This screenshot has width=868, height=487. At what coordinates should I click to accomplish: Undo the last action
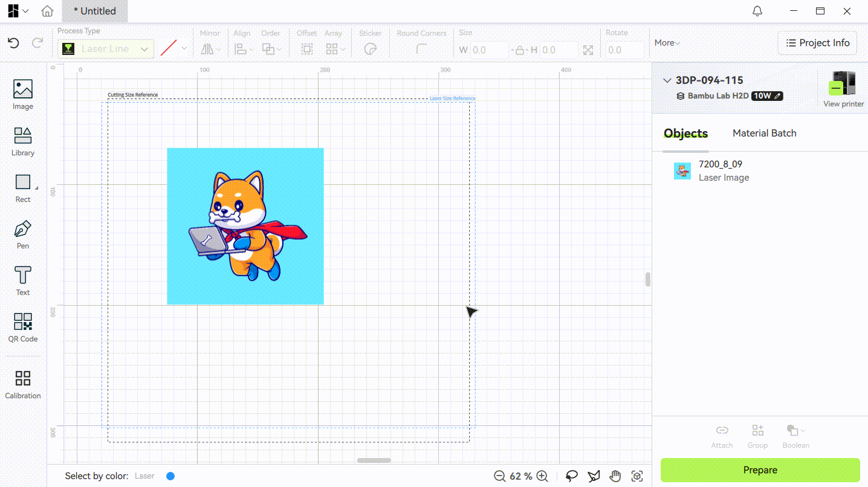point(13,43)
